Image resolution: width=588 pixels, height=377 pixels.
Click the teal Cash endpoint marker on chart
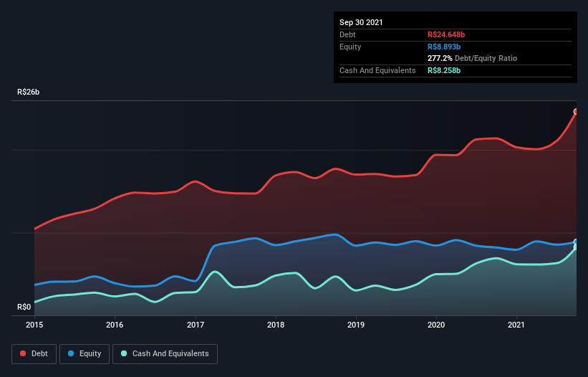pos(577,247)
